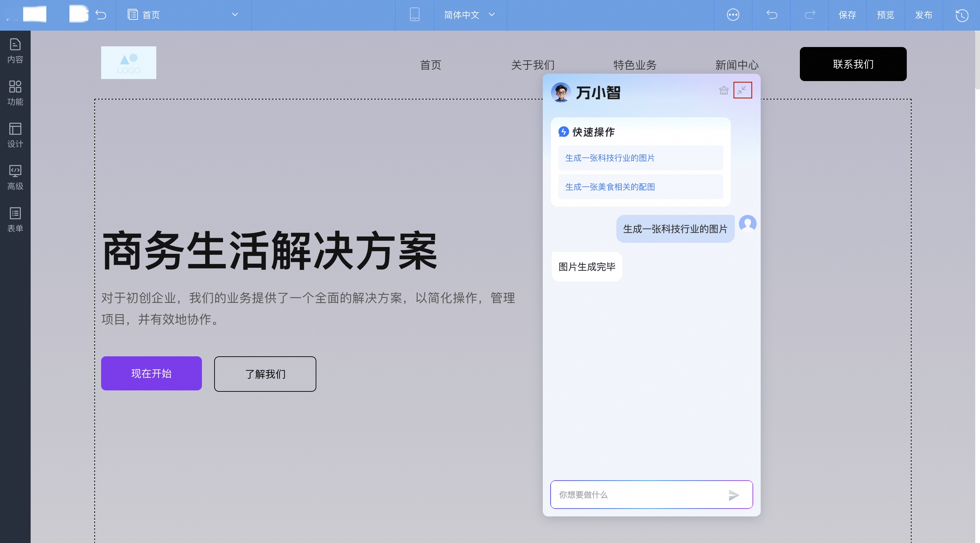The image size is (980, 543).
Task: Open the 设计 design panel
Action: (15, 135)
